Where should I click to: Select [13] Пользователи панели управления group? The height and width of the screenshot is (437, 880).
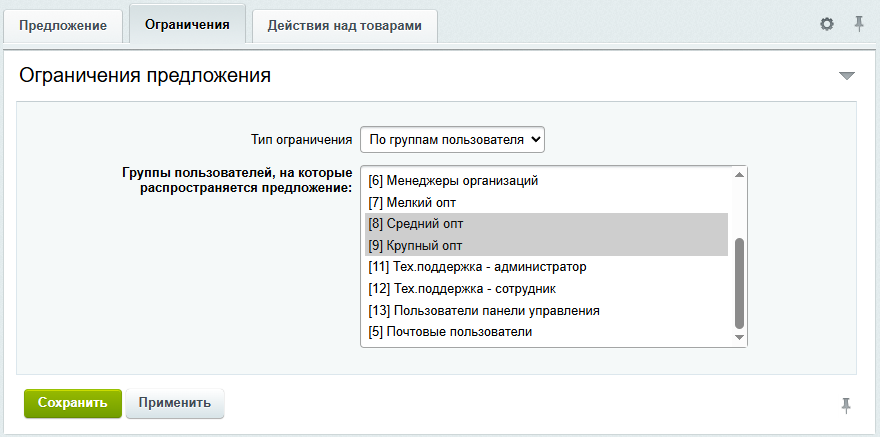547,310
